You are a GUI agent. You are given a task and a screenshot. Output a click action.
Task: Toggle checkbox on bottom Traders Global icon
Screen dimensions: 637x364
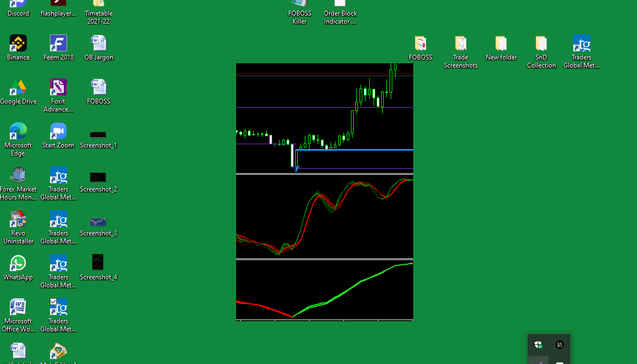coord(53,301)
